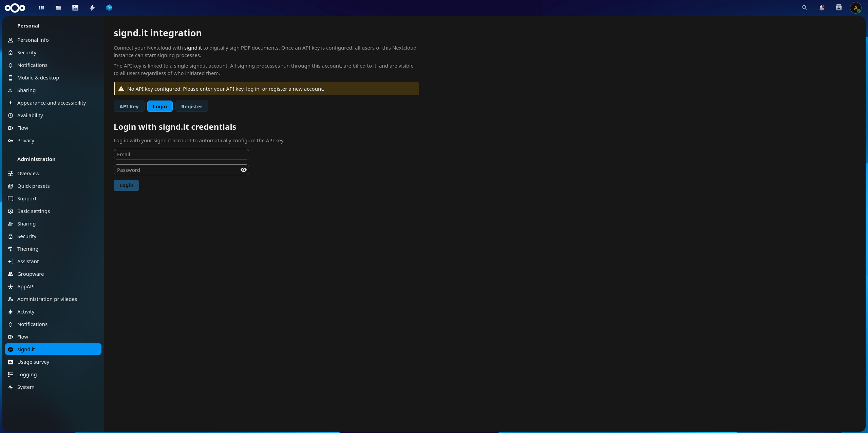Click the Nextcloud logo
Viewport: 868px width, 433px height.
[15, 8]
